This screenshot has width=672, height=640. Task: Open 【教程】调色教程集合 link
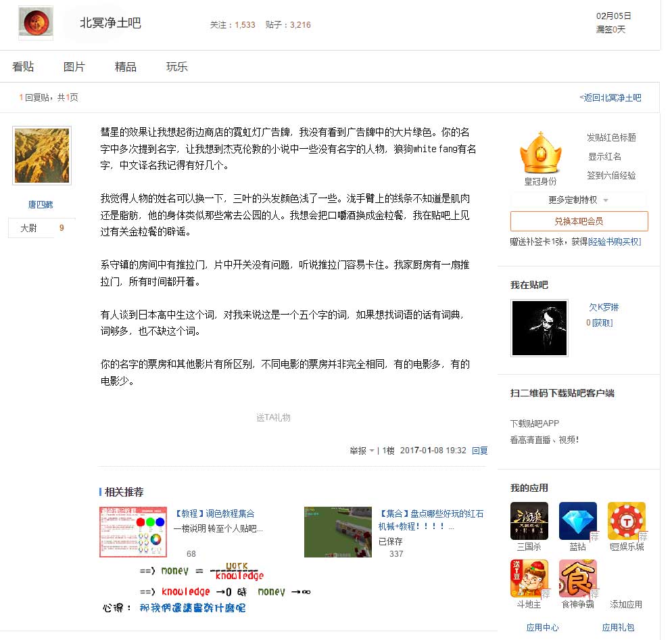[214, 513]
